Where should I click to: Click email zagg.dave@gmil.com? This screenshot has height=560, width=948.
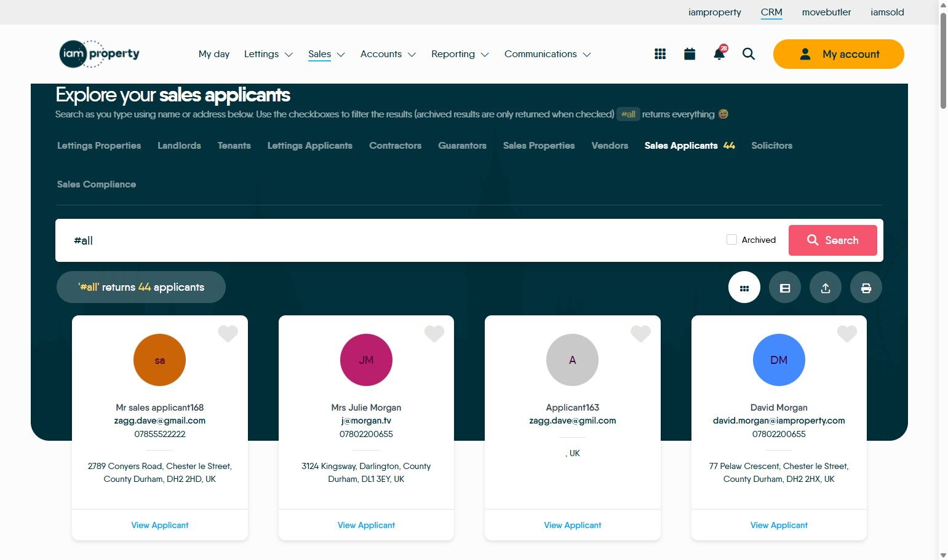[x=573, y=421]
